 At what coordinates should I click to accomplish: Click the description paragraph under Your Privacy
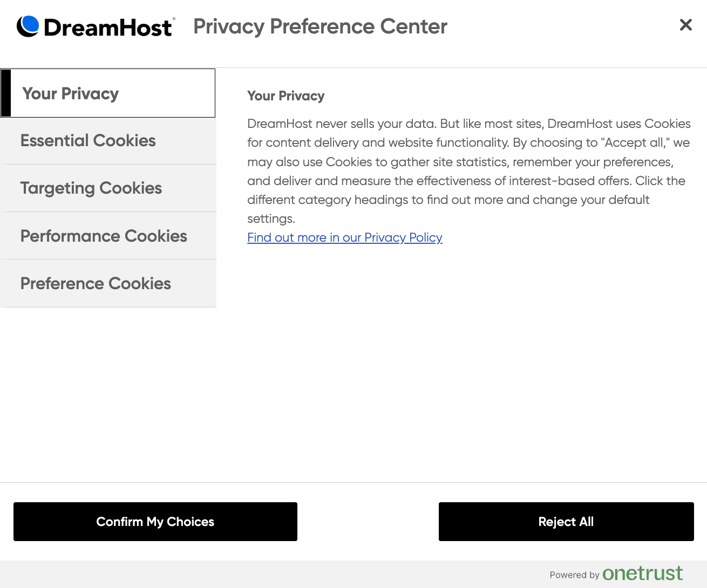pyautogui.click(x=468, y=171)
